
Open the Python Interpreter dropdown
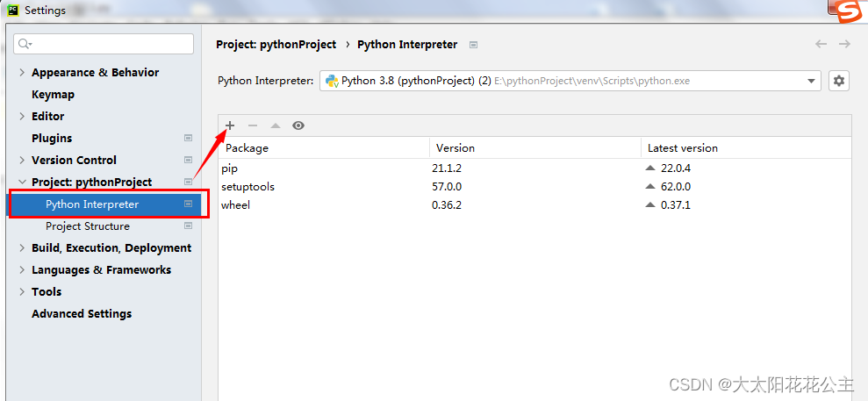pyautogui.click(x=570, y=81)
